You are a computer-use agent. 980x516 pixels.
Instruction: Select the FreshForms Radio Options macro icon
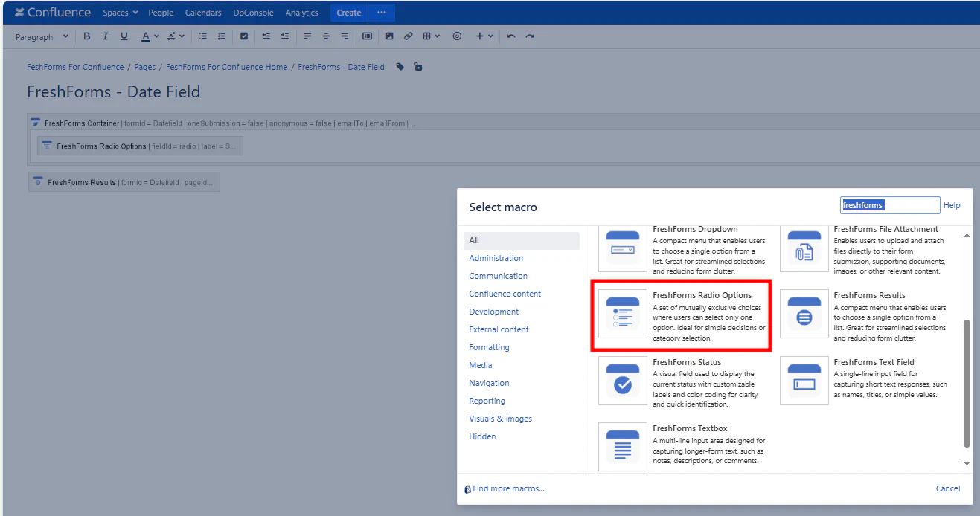tap(623, 314)
